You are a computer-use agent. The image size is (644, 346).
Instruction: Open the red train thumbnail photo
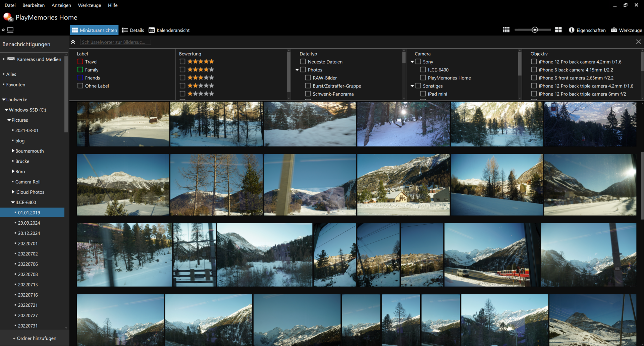(492, 255)
